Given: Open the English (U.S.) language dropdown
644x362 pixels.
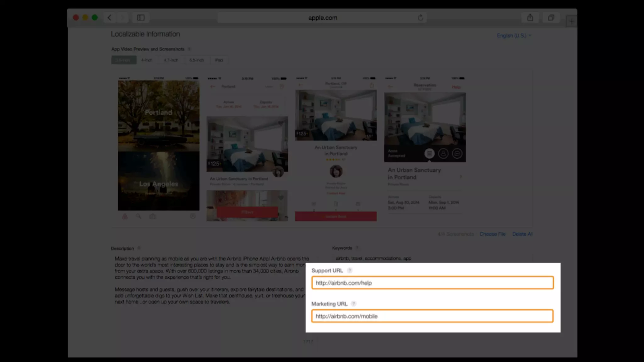Looking at the screenshot, I should click(514, 36).
